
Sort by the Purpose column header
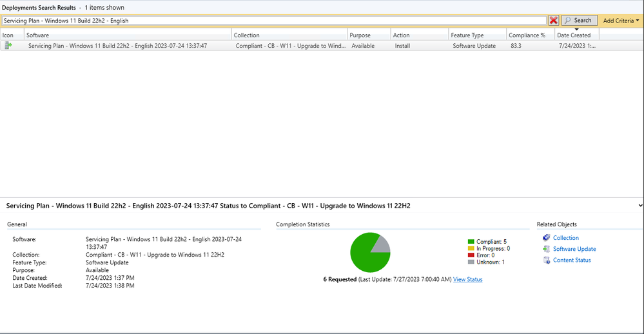(369, 35)
